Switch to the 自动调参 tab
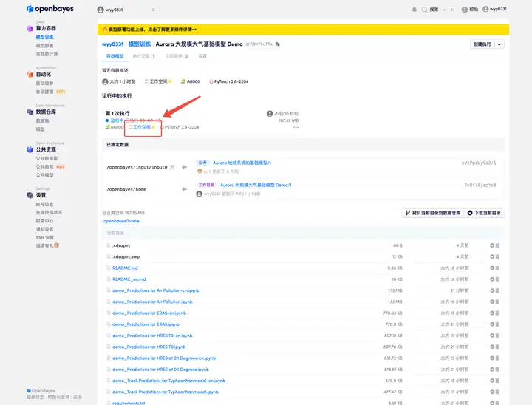 pyautogui.click(x=176, y=56)
